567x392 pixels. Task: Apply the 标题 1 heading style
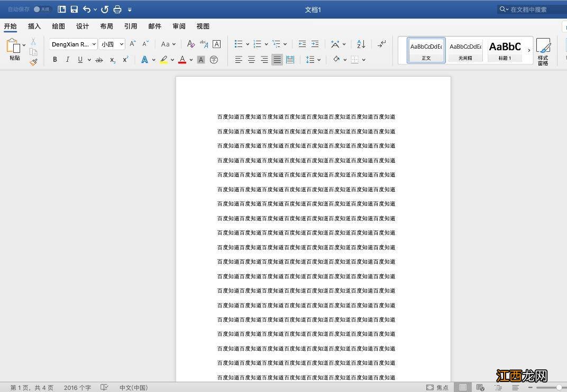click(x=505, y=50)
